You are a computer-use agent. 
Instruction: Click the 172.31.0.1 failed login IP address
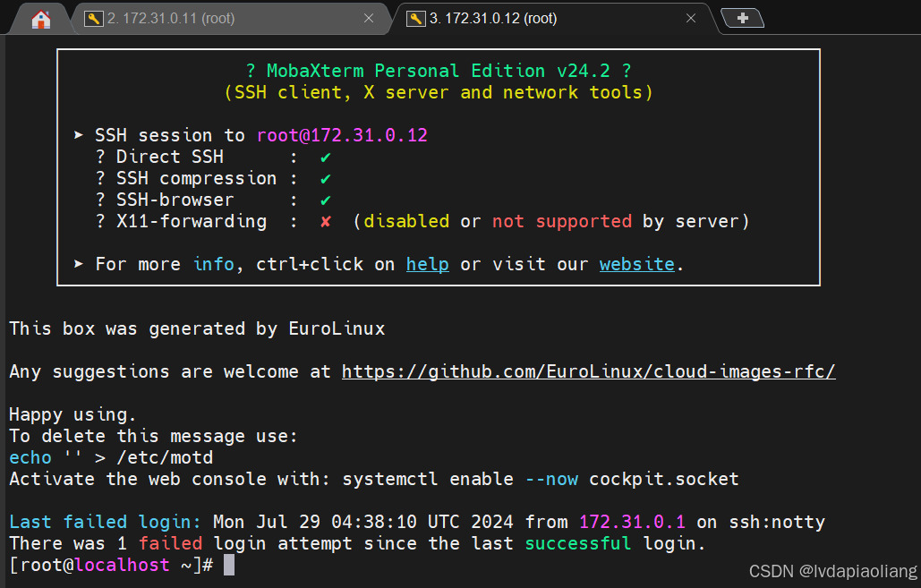tap(631, 522)
